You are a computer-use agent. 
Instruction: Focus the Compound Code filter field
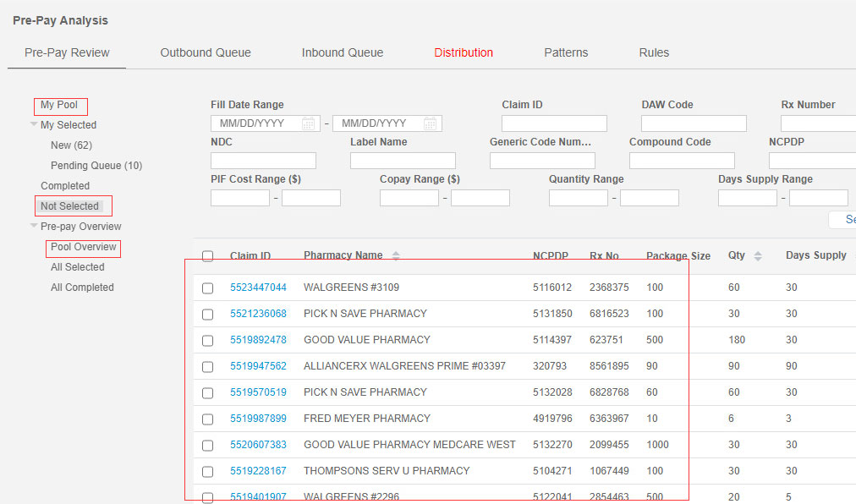click(x=682, y=161)
